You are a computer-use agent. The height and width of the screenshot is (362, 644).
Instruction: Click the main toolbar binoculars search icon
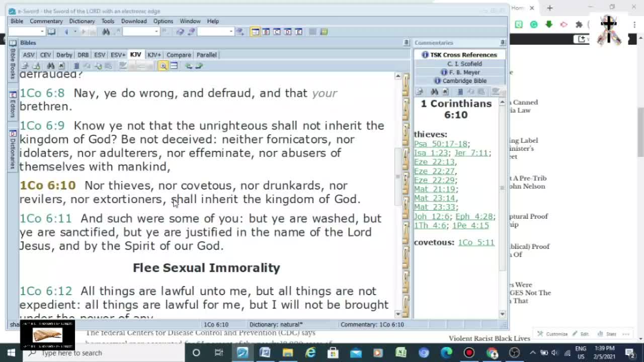(106, 32)
